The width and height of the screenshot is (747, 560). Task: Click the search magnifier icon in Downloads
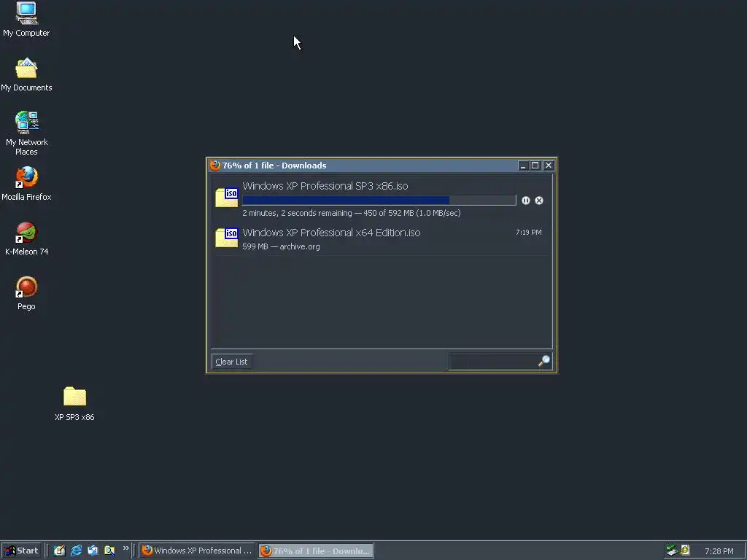click(x=544, y=361)
